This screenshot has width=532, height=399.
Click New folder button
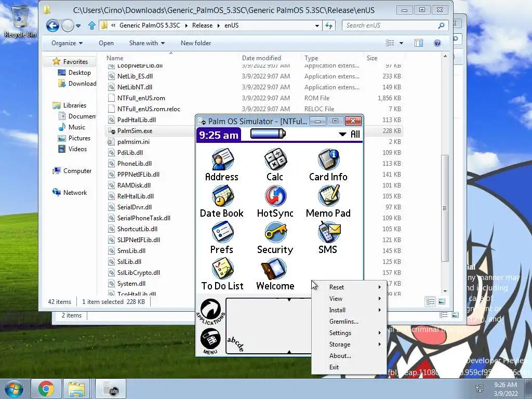(196, 43)
